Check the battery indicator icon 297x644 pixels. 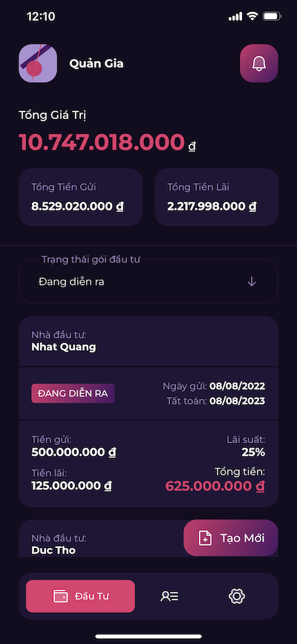click(x=272, y=16)
